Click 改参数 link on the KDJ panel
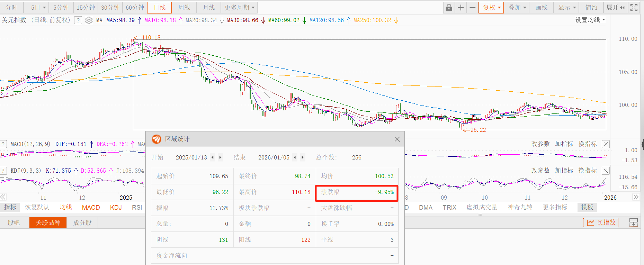Viewport: 644px width, 265px height. [540, 171]
